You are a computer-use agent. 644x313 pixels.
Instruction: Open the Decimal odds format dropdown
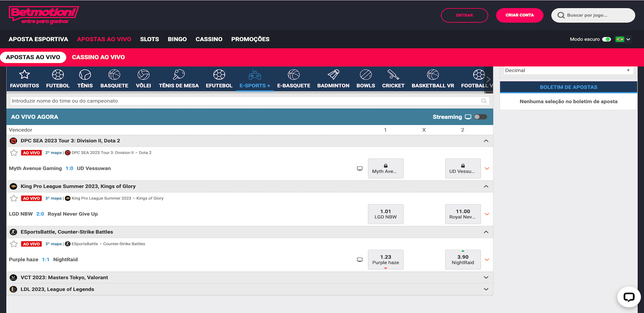[x=568, y=70]
